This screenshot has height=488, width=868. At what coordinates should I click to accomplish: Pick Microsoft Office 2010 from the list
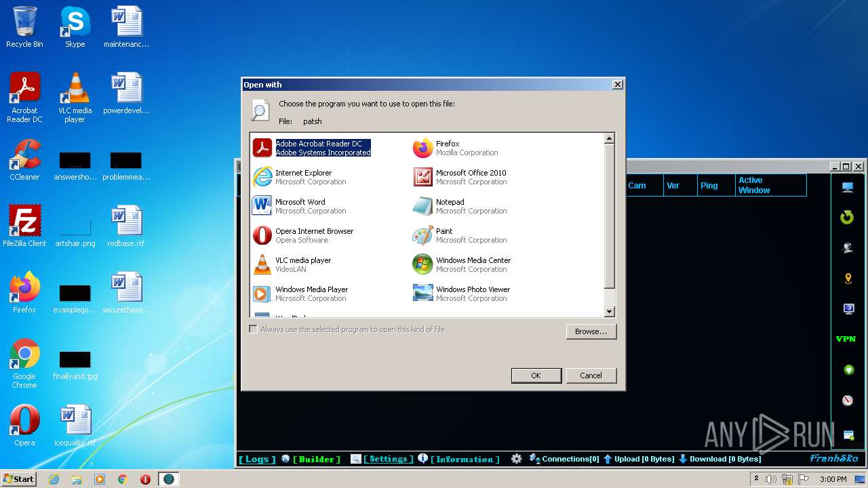pyautogui.click(x=460, y=177)
